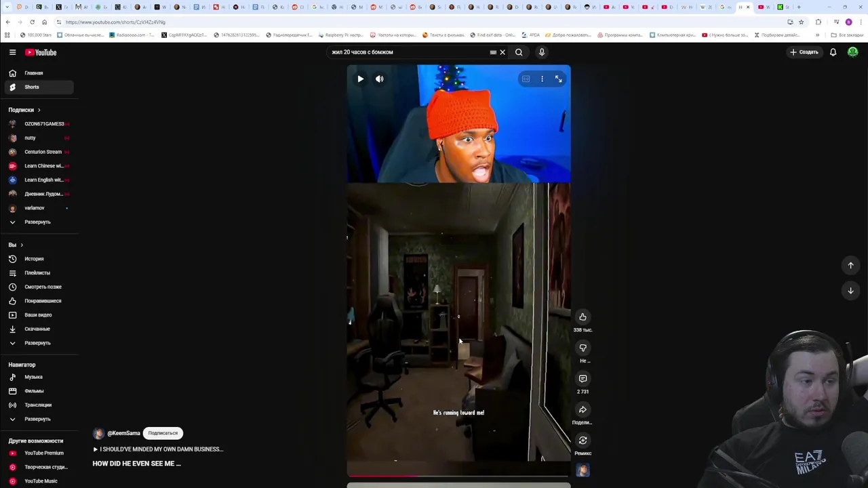Image resolution: width=868 pixels, height=488 pixels.
Task: Go back in the browser
Action: tap(7, 22)
